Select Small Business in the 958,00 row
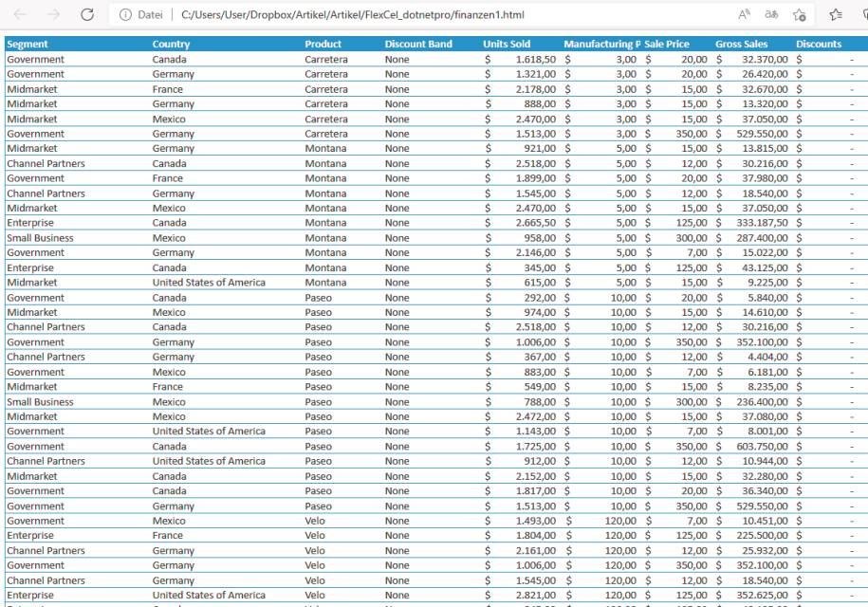This screenshot has height=607, width=868. coord(40,238)
